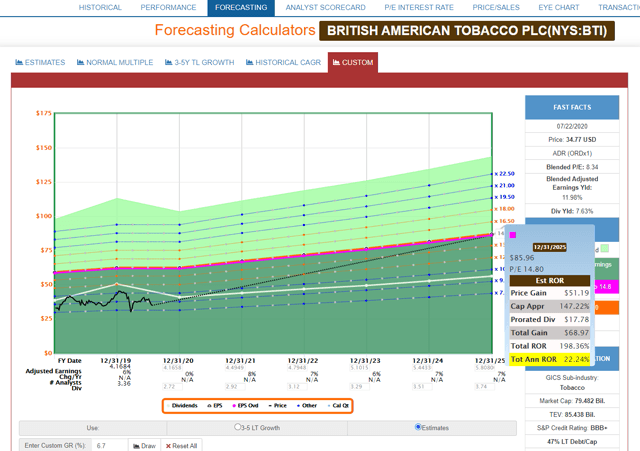Open the Analyst Scorecard tab
The width and height of the screenshot is (640, 451).
tap(325, 7)
